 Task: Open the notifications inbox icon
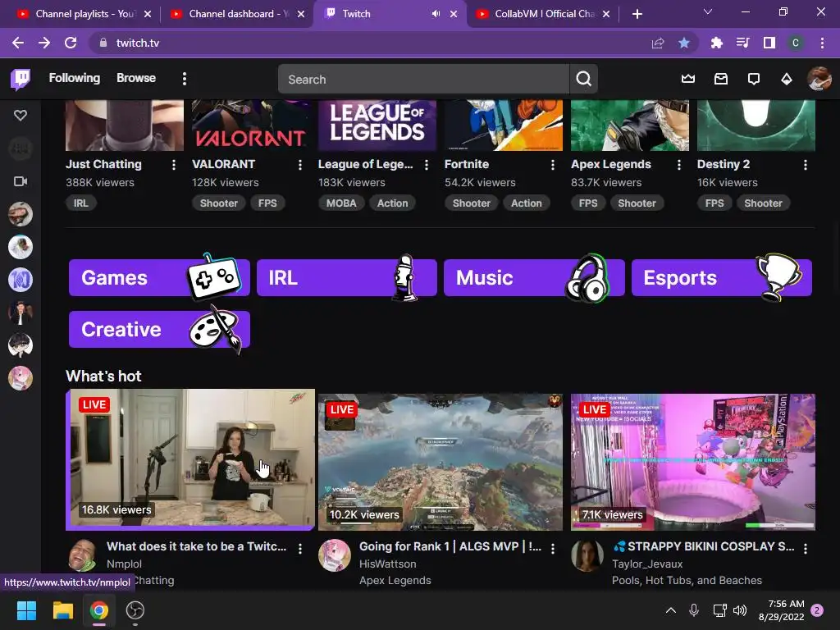720,79
